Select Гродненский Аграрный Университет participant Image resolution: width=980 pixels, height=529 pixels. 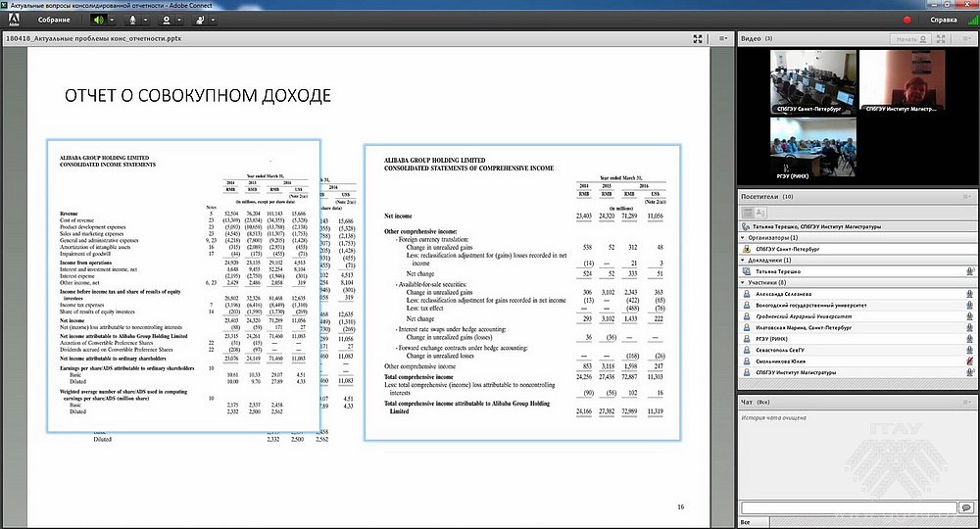pyautogui.click(x=857, y=316)
